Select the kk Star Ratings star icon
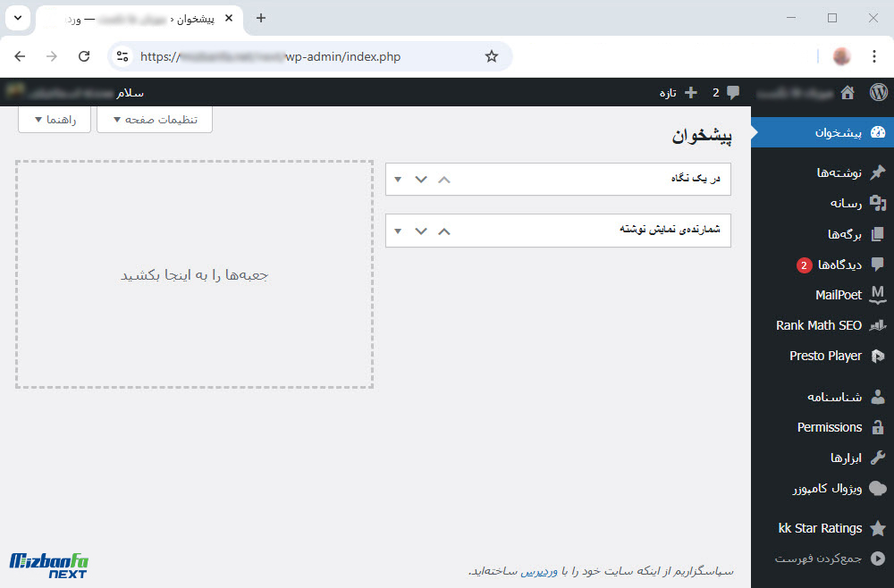Image resolution: width=894 pixels, height=588 pixels. (x=879, y=527)
